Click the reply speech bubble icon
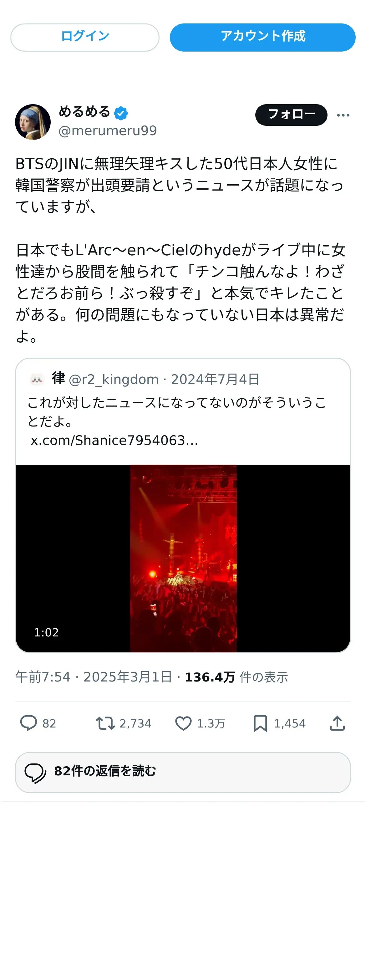This screenshot has width=366, height=980. tap(28, 723)
